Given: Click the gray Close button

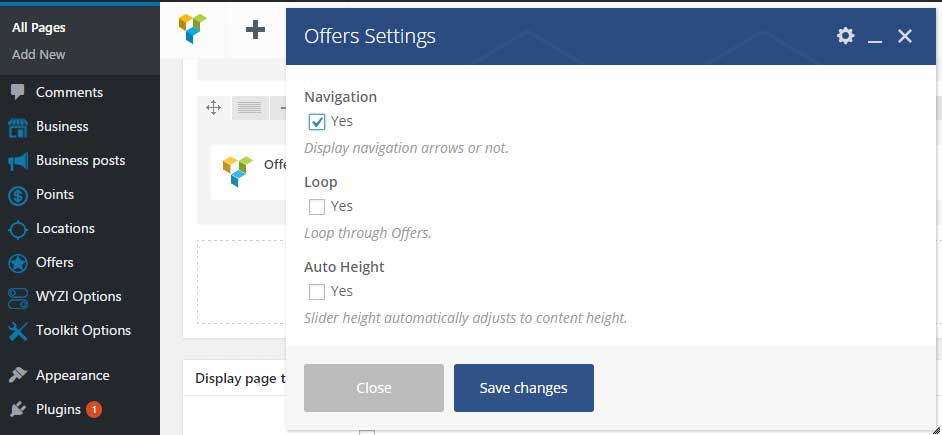Looking at the screenshot, I should [374, 388].
